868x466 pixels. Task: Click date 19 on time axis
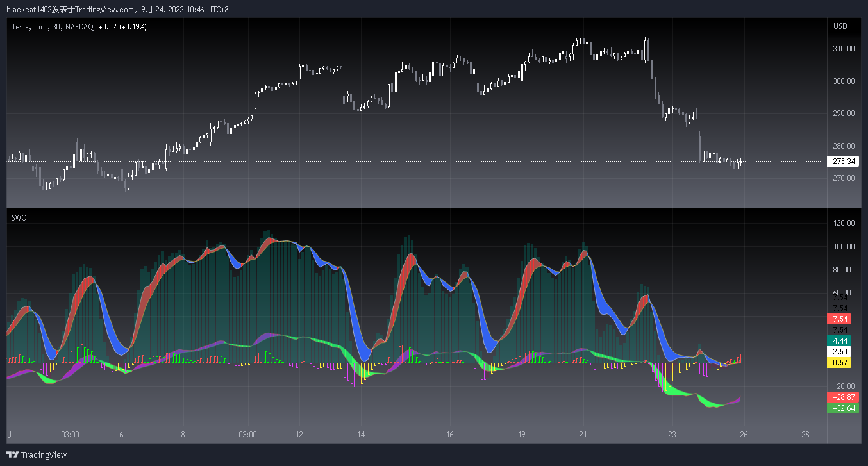(522, 435)
